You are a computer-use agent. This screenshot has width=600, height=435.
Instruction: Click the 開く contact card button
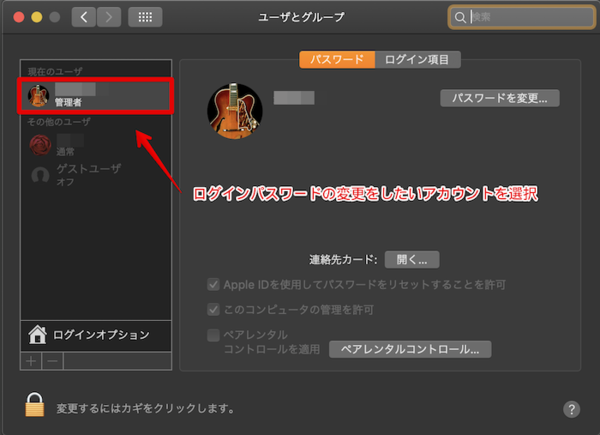coord(412,260)
